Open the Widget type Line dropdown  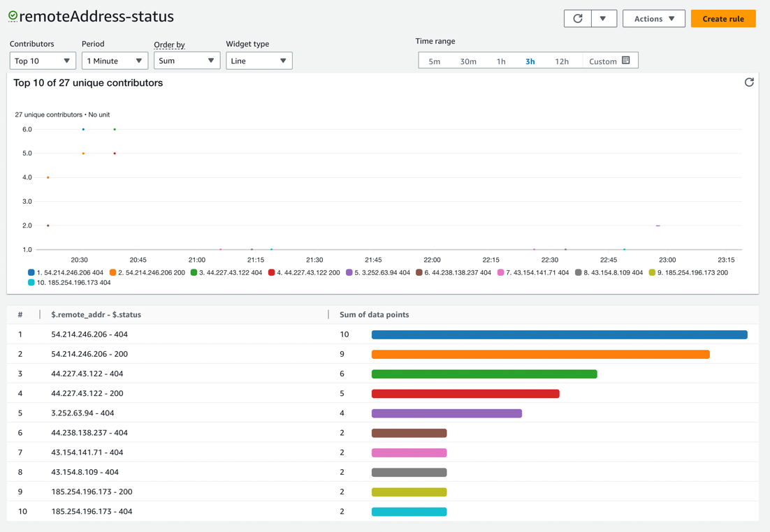[x=259, y=61]
